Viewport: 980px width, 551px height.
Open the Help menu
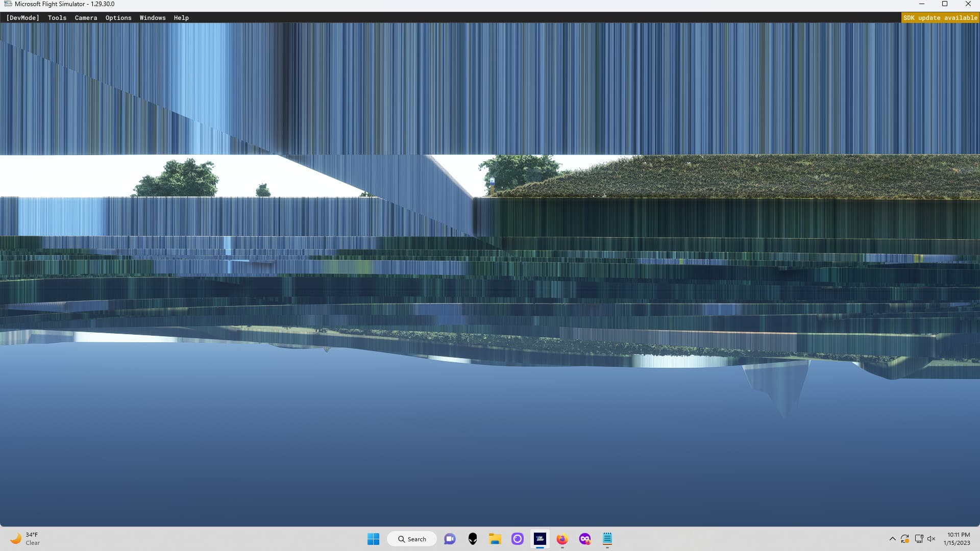(181, 18)
